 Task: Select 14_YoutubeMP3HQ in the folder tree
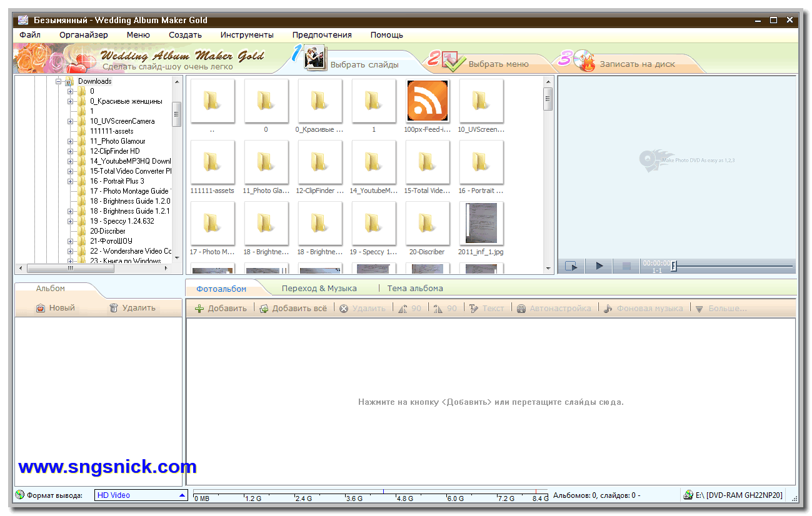click(x=130, y=161)
